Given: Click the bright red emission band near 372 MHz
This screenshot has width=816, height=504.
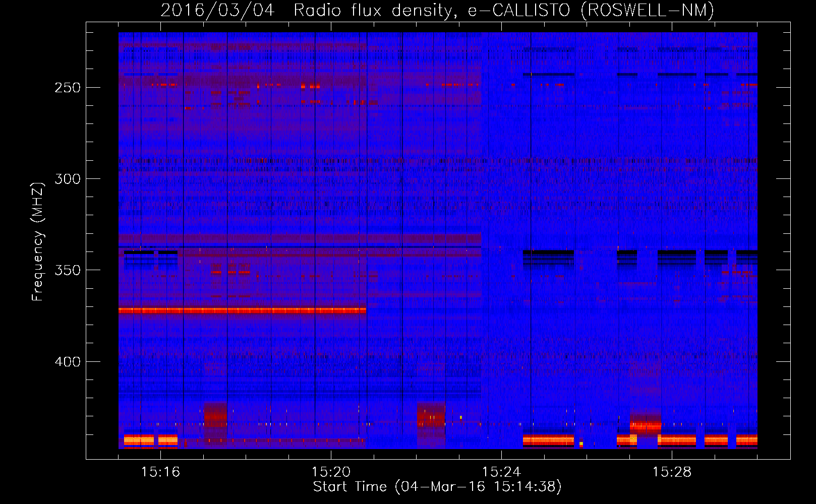Looking at the screenshot, I should 242,310.
